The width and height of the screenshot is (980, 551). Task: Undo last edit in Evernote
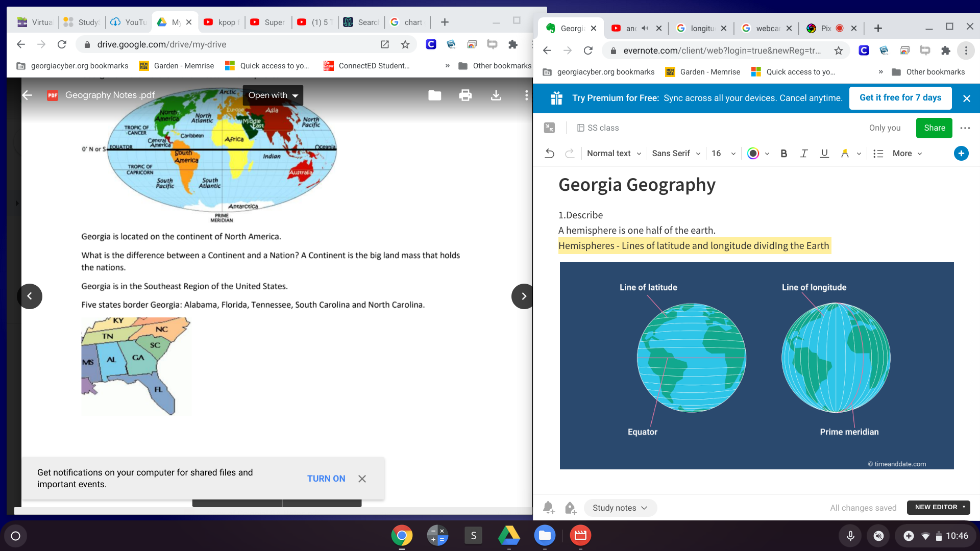(x=549, y=154)
